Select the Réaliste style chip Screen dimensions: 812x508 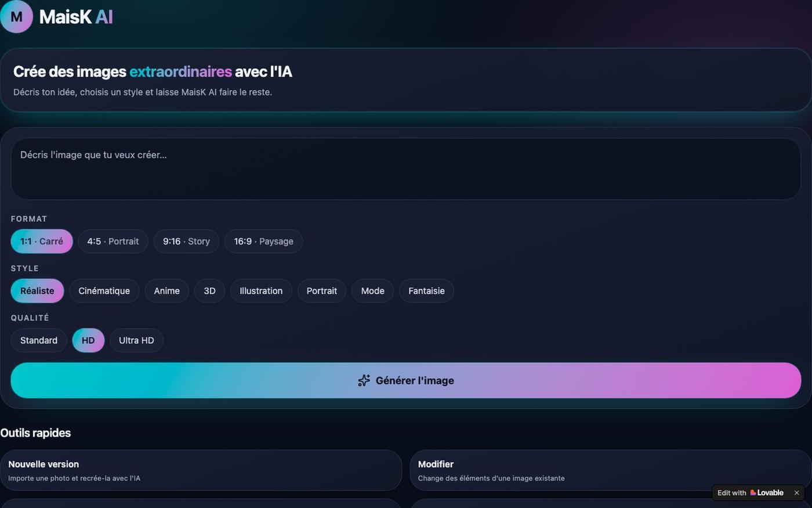coord(37,291)
